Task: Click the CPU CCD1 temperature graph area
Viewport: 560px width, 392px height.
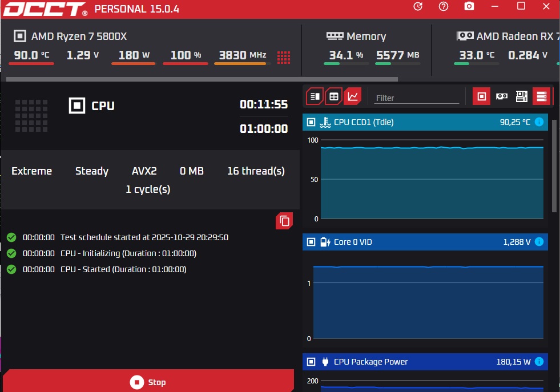Action: pyautogui.click(x=432, y=180)
